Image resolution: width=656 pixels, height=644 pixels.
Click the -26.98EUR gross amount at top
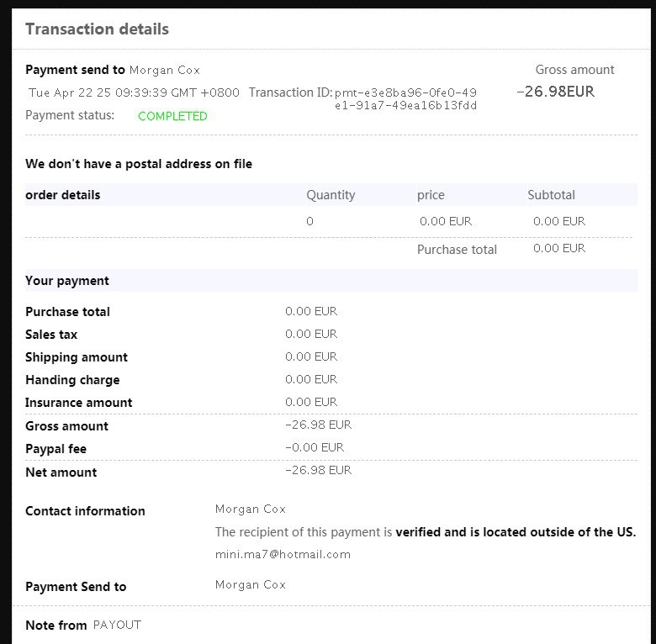tap(556, 92)
